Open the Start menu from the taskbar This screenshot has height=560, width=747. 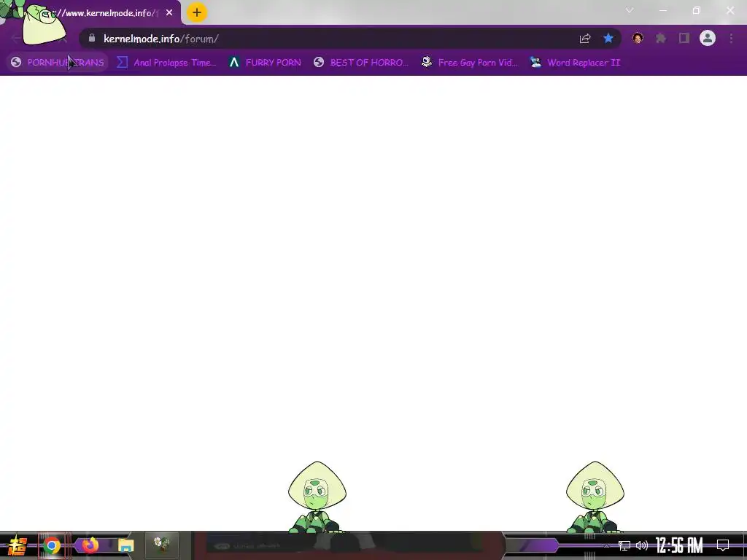[18, 545]
